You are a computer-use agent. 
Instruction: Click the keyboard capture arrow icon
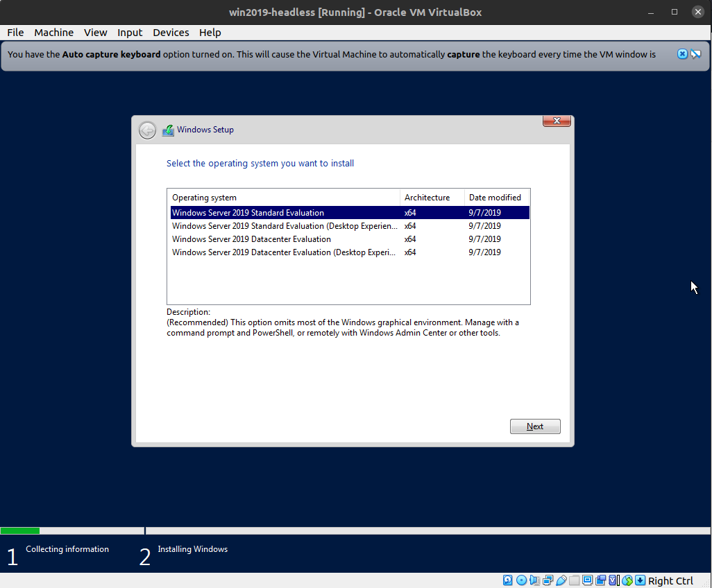coord(641,580)
